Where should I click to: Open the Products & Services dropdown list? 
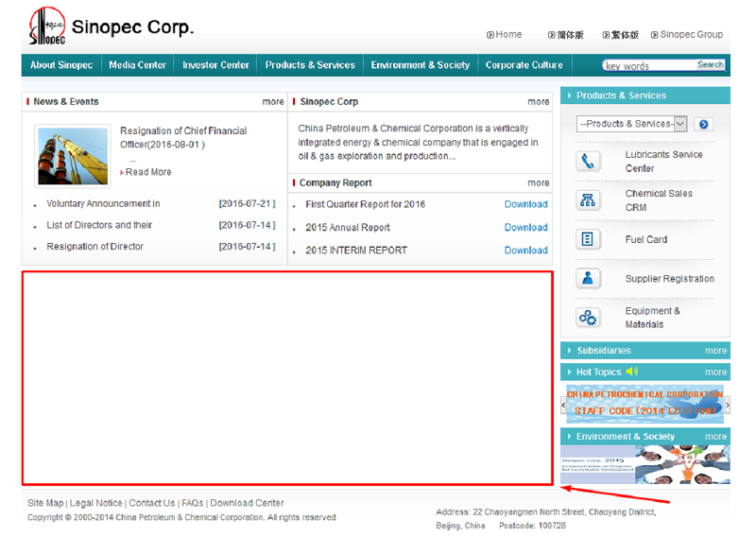pyautogui.click(x=631, y=124)
